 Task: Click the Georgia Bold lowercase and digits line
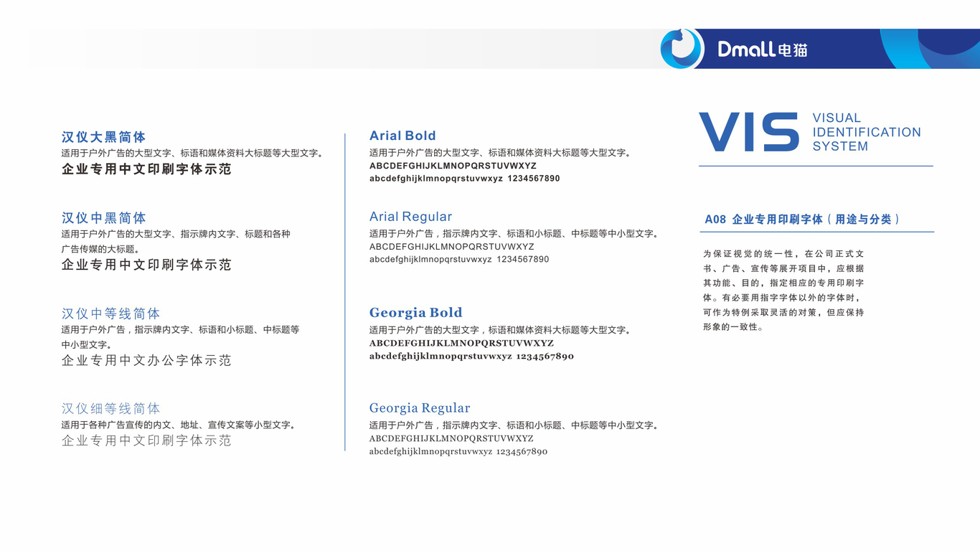coord(471,357)
